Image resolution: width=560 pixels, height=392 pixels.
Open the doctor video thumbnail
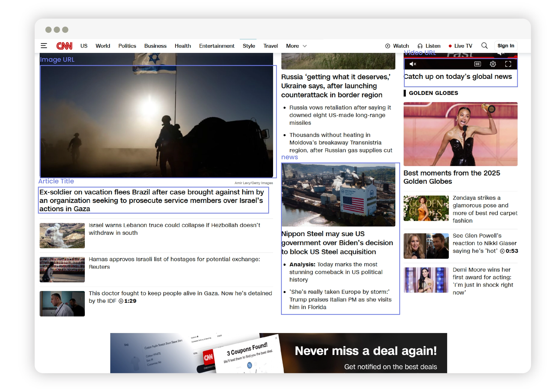tap(62, 304)
